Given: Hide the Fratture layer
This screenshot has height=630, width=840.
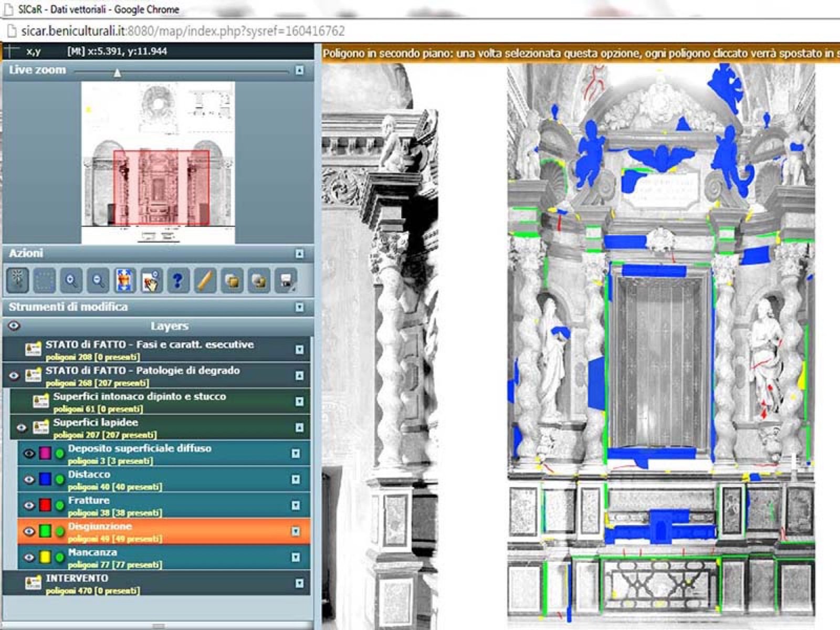Looking at the screenshot, I should [x=29, y=505].
